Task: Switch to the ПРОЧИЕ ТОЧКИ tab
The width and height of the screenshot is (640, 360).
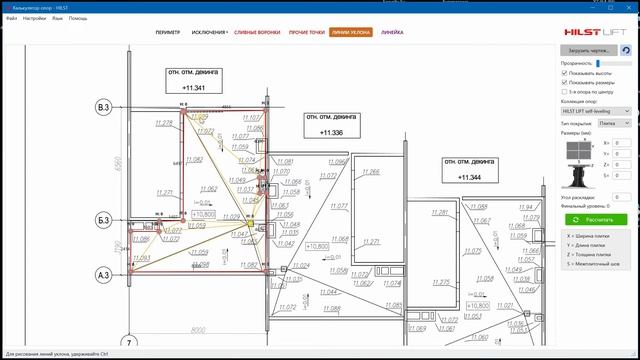Action: coord(307,32)
